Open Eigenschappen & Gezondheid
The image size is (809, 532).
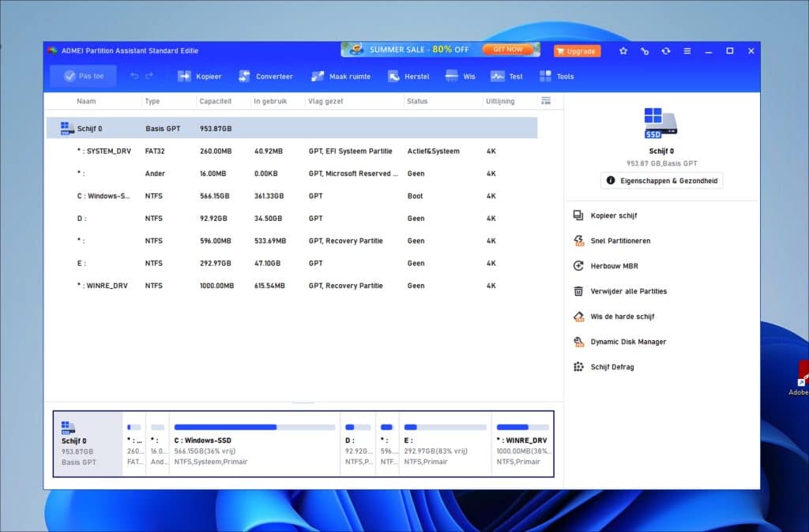tap(662, 181)
